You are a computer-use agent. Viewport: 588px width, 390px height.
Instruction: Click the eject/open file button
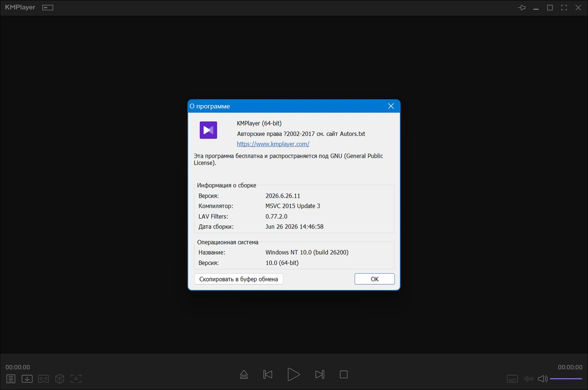(x=244, y=375)
